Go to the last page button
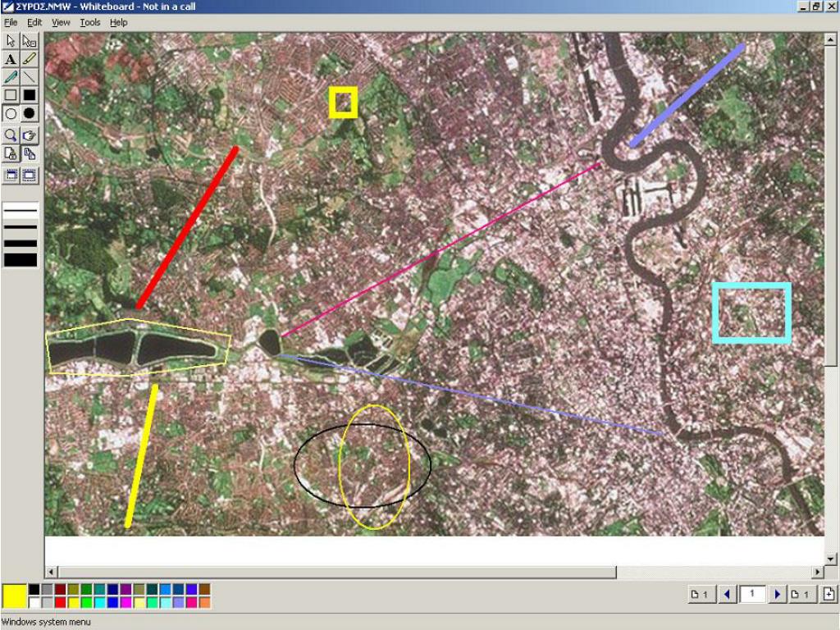This screenshot has width=840, height=630. (802, 594)
